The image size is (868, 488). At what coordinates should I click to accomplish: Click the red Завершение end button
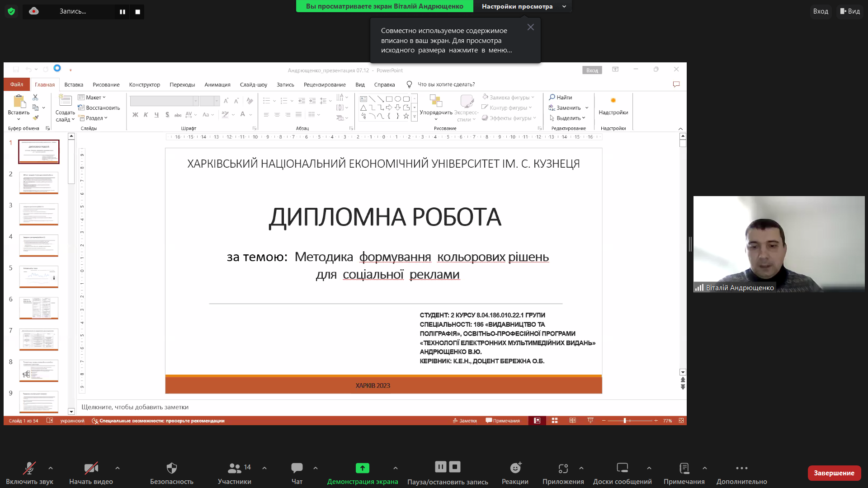click(834, 473)
